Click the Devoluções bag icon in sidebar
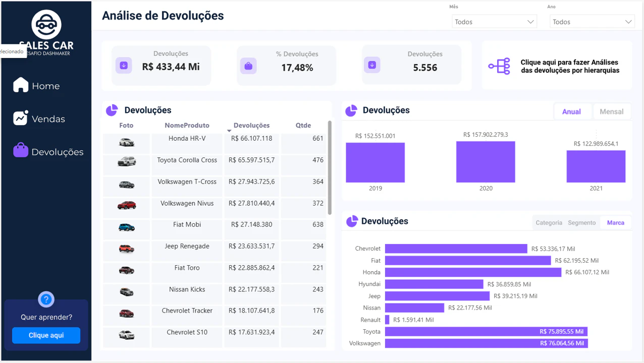 coord(21,150)
